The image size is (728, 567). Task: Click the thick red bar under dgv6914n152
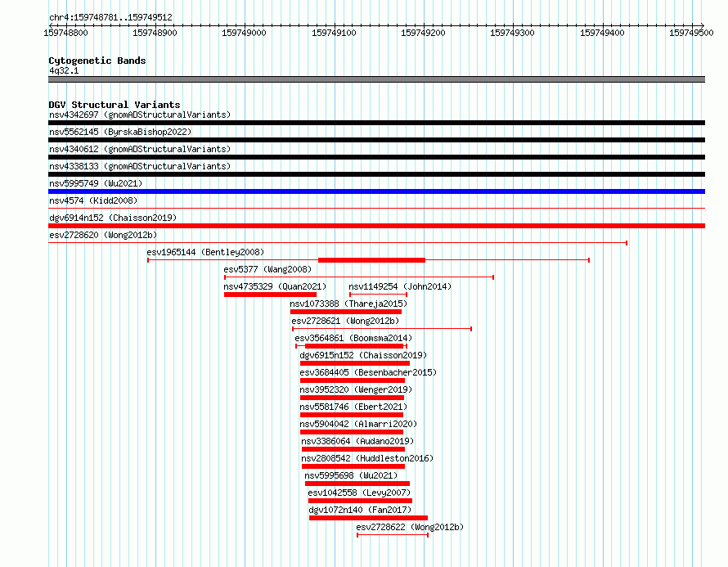pyautogui.click(x=376, y=226)
